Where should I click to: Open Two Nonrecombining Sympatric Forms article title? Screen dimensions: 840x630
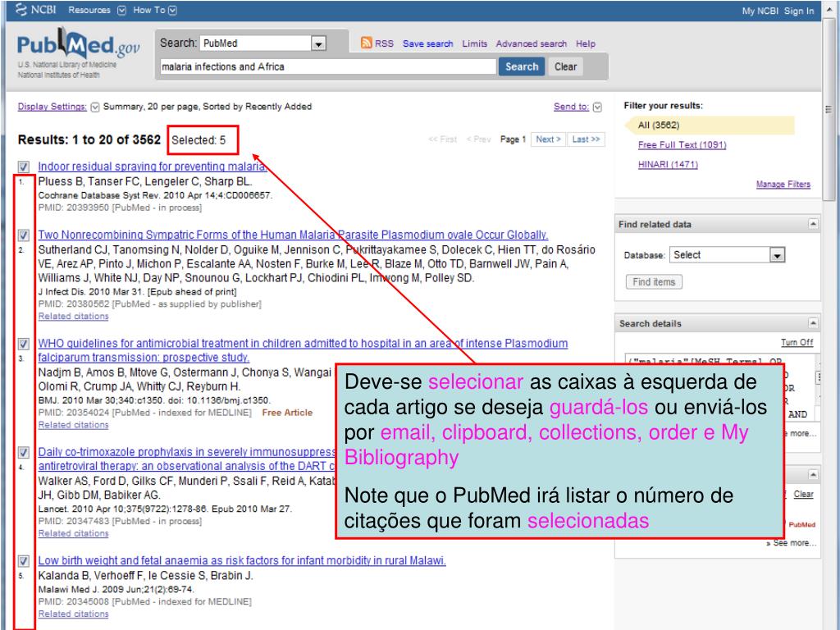[x=293, y=235]
